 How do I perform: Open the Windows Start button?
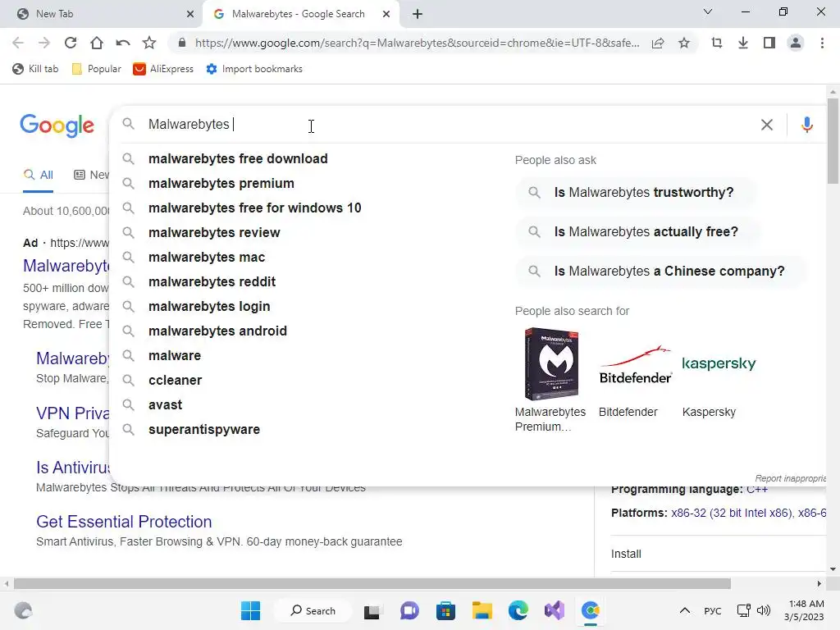(250, 610)
